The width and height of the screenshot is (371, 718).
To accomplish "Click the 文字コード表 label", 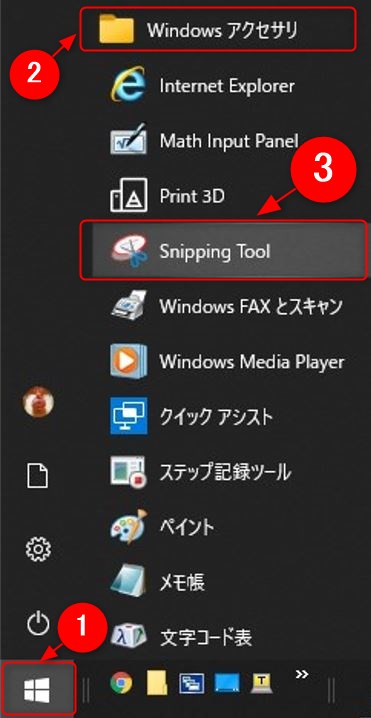I will pyautogui.click(x=206, y=637).
